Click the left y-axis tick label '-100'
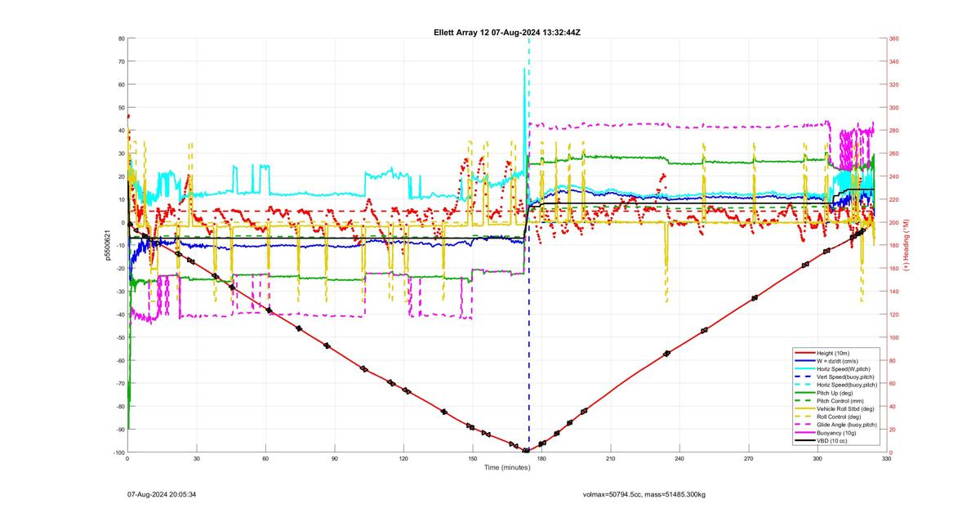This screenshot has height=508, width=980. pyautogui.click(x=118, y=452)
